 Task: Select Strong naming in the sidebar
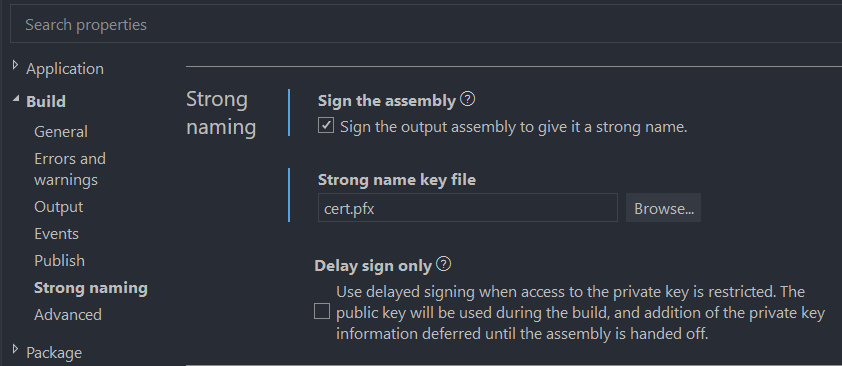click(x=91, y=288)
